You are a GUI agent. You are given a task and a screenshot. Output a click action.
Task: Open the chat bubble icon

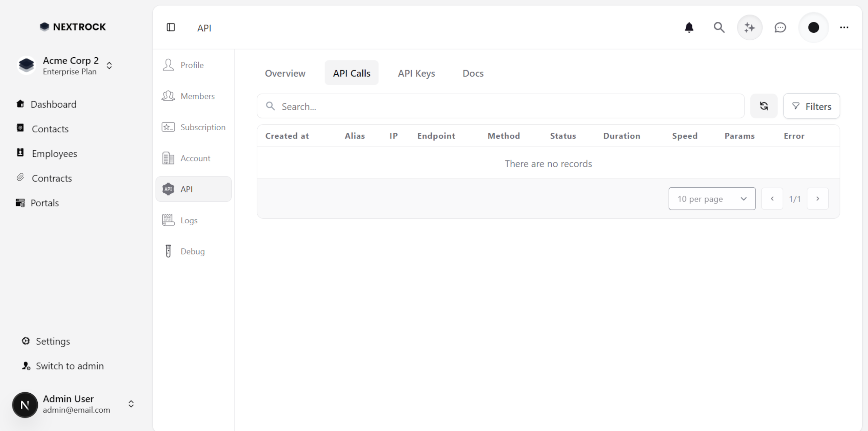click(x=780, y=27)
